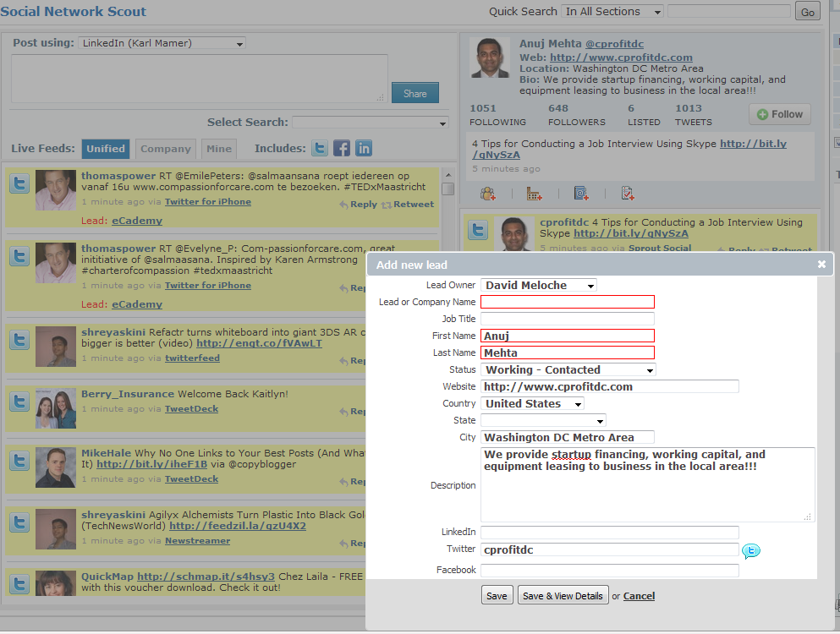Toggle LinkedIn in the Includes filter
Image resolution: width=840 pixels, height=634 pixels.
pyautogui.click(x=364, y=148)
